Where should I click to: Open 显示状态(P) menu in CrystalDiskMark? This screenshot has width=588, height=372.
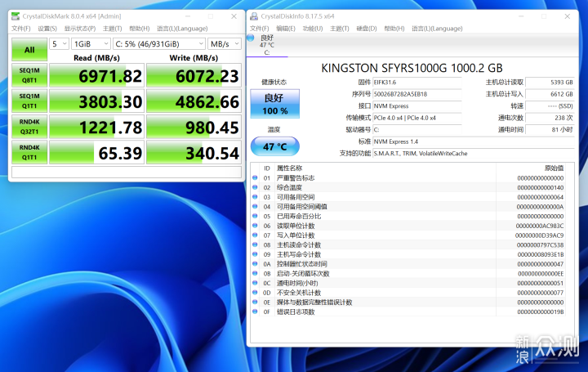click(x=80, y=29)
